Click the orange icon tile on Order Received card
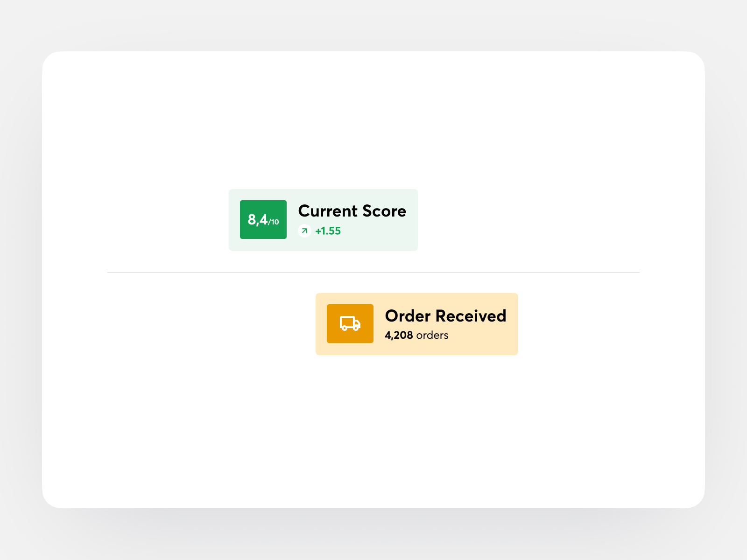Viewport: 747px width, 560px height. [350, 323]
